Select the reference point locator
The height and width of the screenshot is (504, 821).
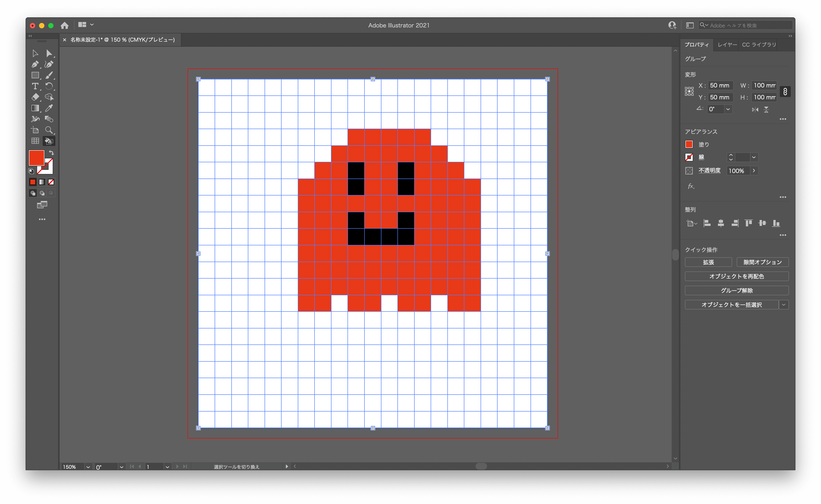[x=689, y=91]
